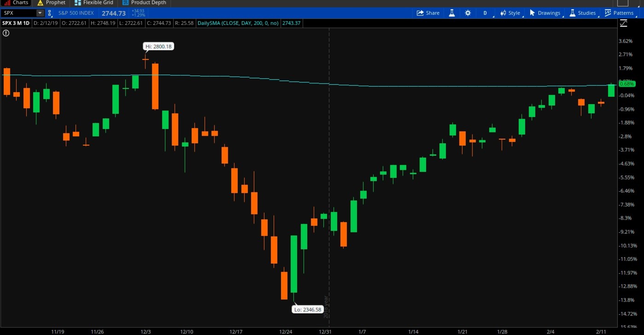Viewport: 644px width, 335px height.
Task: Click the S&P 500 INDEX description
Action: point(76,13)
